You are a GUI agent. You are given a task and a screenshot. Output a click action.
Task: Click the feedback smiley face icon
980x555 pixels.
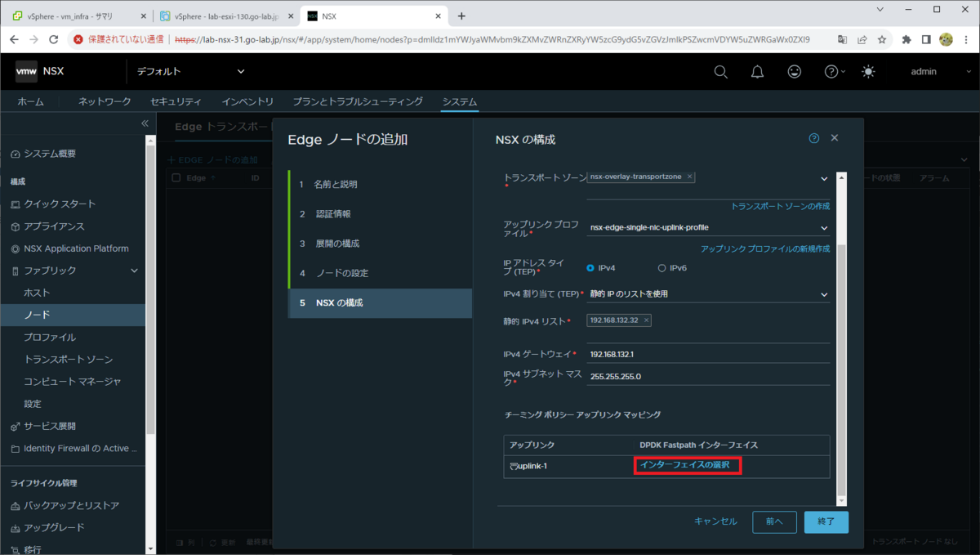tap(794, 72)
